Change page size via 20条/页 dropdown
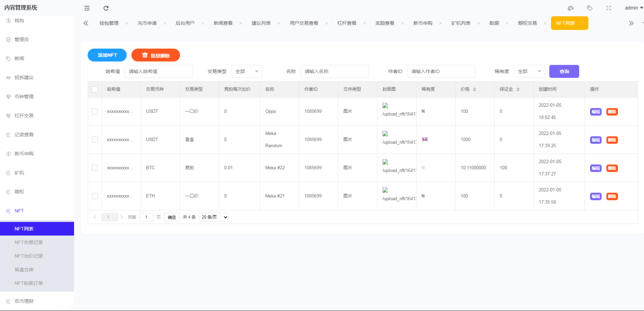 point(214,217)
